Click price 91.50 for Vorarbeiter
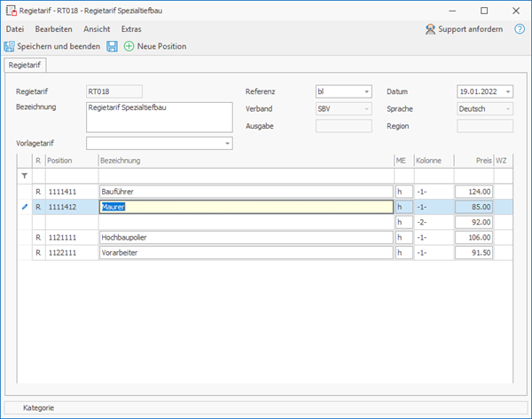Image resolution: width=532 pixels, height=419 pixels. (473, 253)
